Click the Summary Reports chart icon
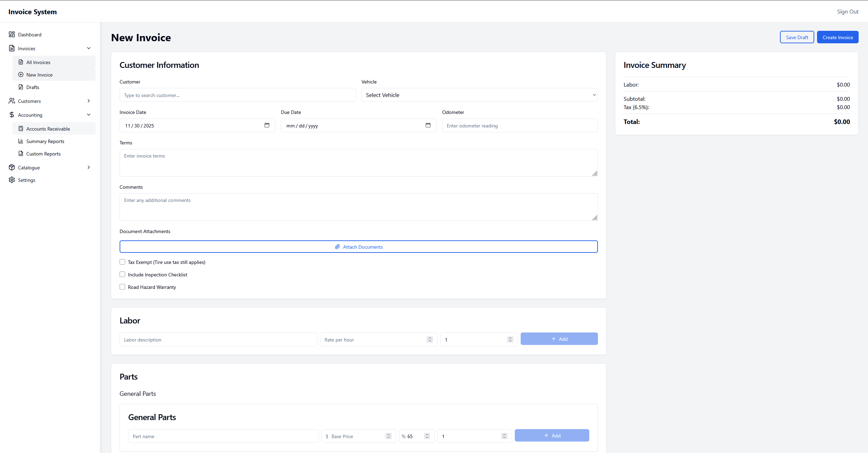 (21, 141)
